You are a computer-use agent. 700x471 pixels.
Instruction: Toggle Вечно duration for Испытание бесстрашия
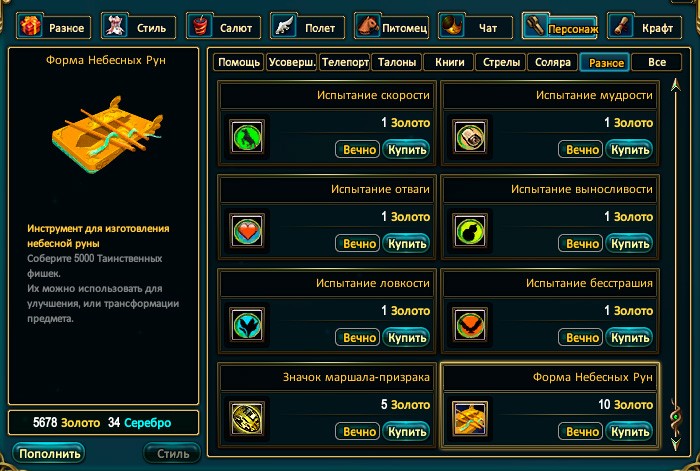tap(581, 338)
